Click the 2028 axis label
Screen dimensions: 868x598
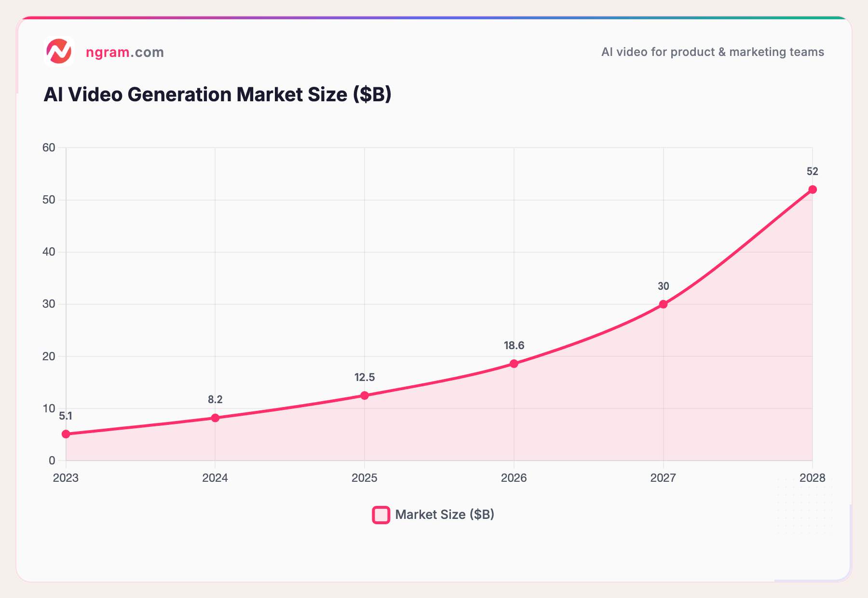pyautogui.click(x=813, y=478)
